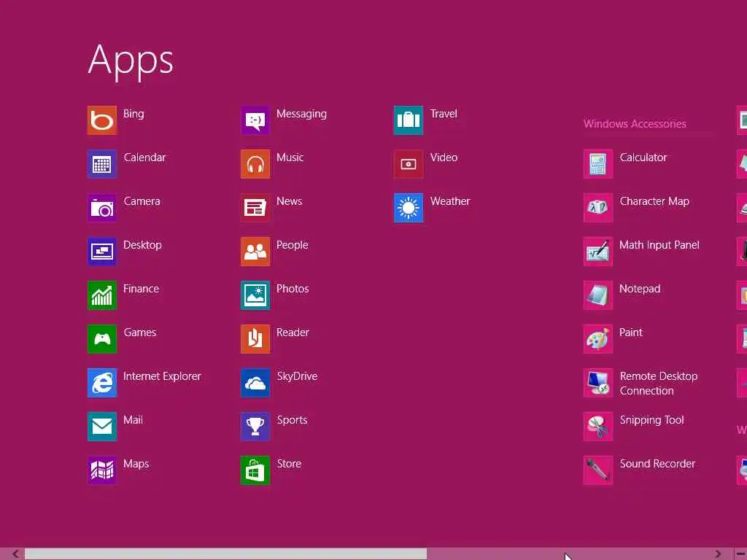Open the Sound Recorder icon

pyautogui.click(x=598, y=470)
